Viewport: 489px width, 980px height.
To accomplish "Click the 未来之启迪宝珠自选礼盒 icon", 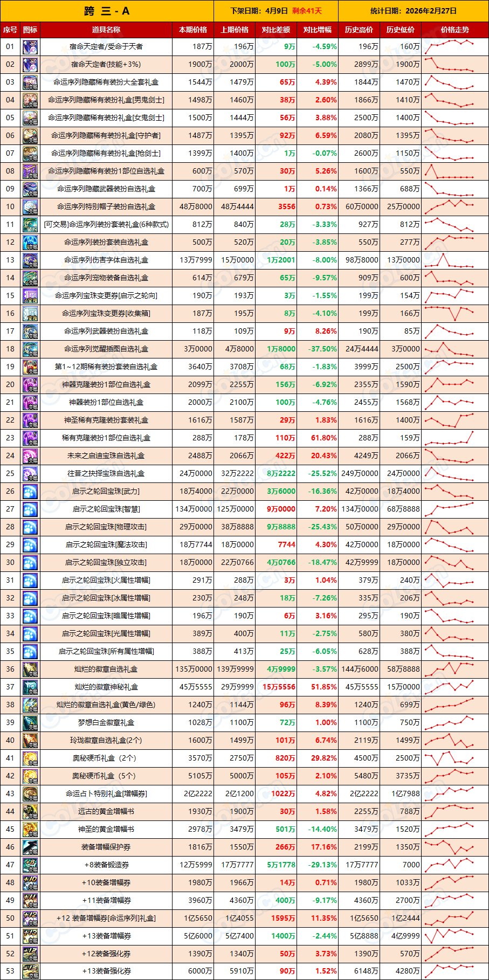I will [30, 456].
